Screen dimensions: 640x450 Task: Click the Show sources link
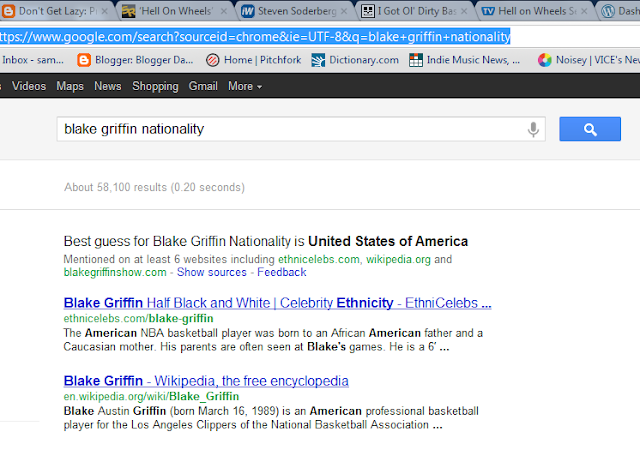pos(212,272)
